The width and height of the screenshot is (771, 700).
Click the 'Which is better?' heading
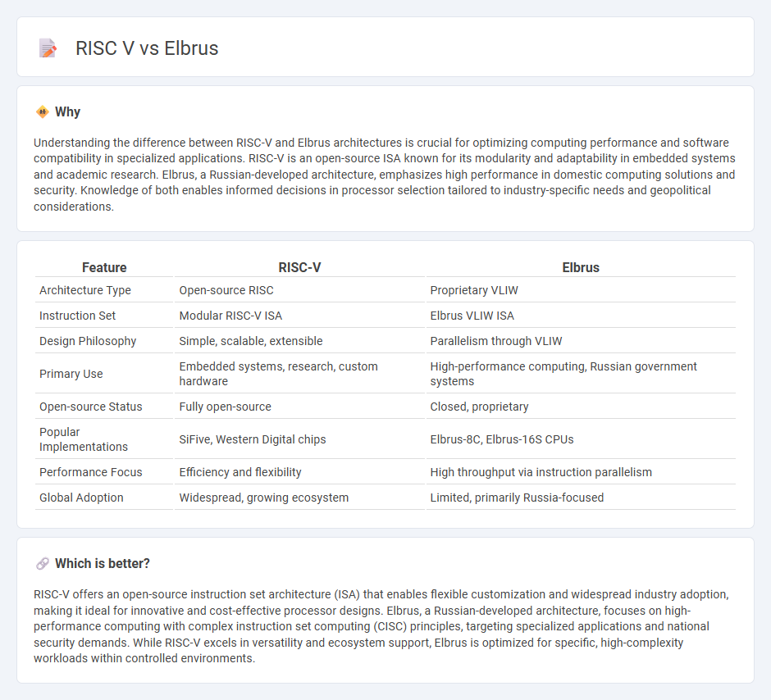click(x=103, y=563)
